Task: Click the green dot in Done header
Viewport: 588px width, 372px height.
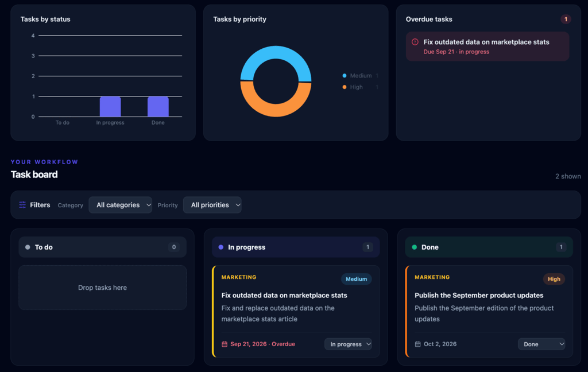Action: tap(415, 247)
